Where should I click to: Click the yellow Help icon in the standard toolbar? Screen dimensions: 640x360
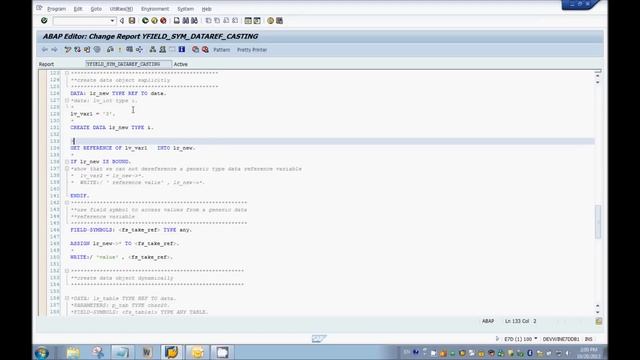[270, 20]
